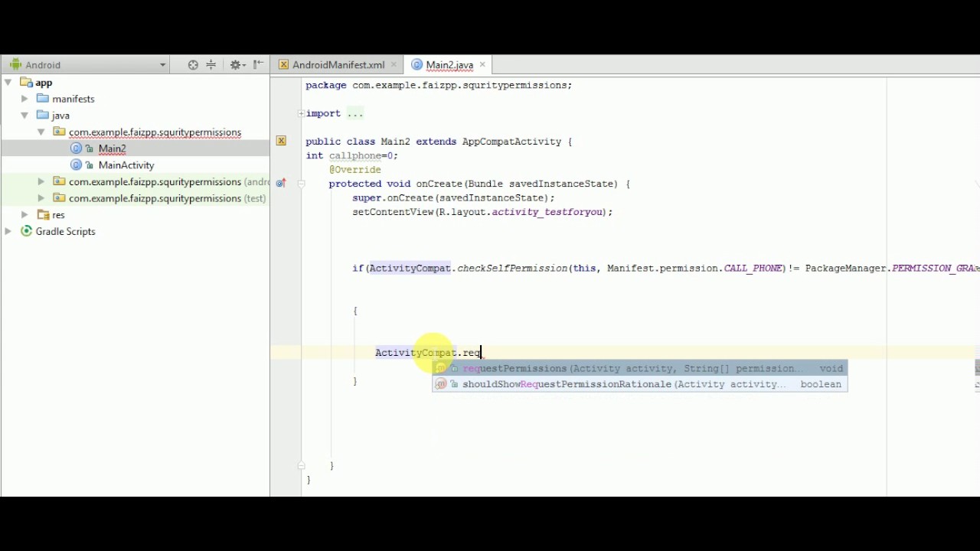Expand the manifests folder

point(24,99)
